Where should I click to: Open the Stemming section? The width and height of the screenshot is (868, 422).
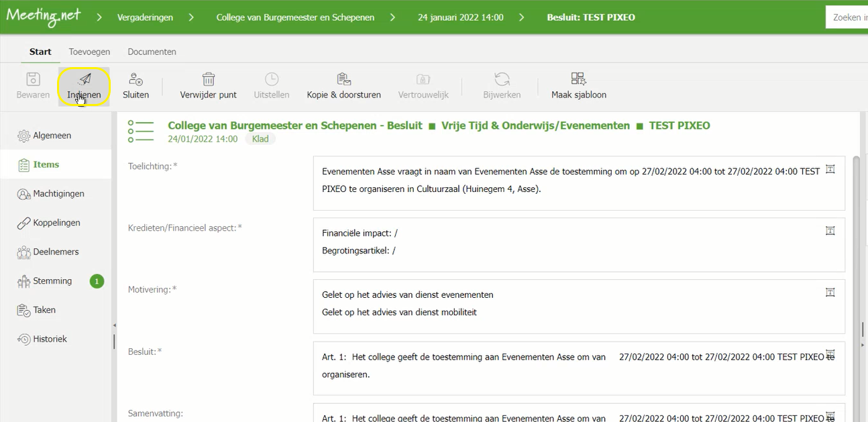click(x=52, y=281)
